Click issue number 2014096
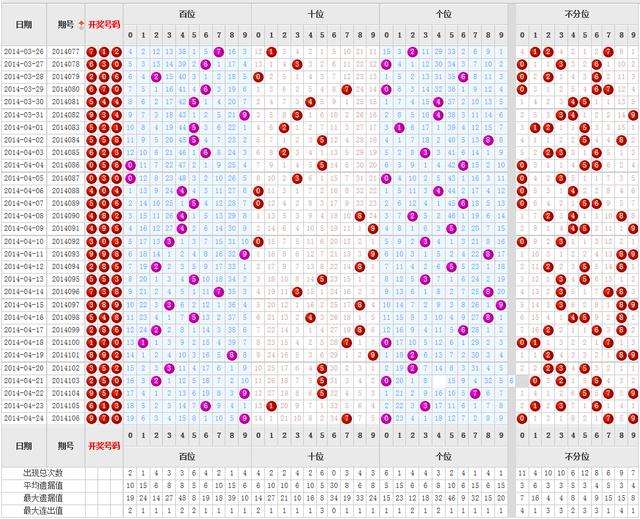This screenshot has height=519, width=640. 66,292
